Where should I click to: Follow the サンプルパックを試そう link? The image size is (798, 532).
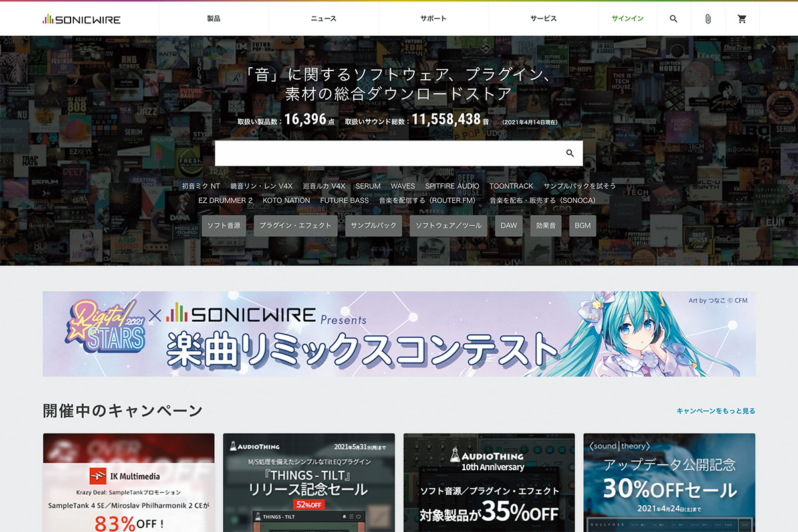coord(580,186)
